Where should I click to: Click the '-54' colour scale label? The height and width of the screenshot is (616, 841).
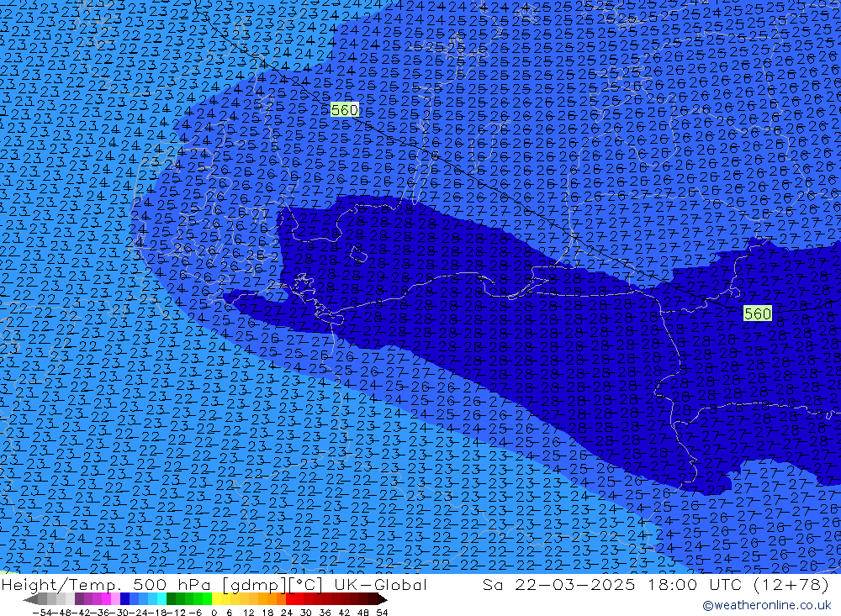pos(42,613)
